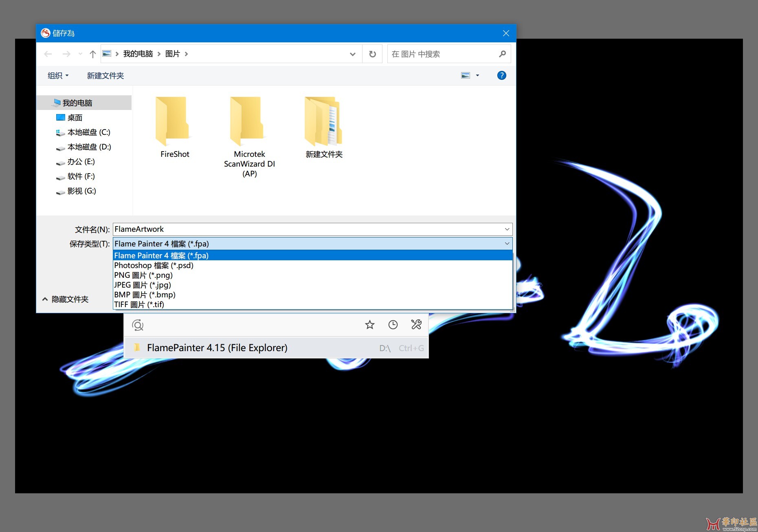This screenshot has height=532, width=758.
Task: Select 我的电脑 in the navigation tree
Action: click(84, 103)
